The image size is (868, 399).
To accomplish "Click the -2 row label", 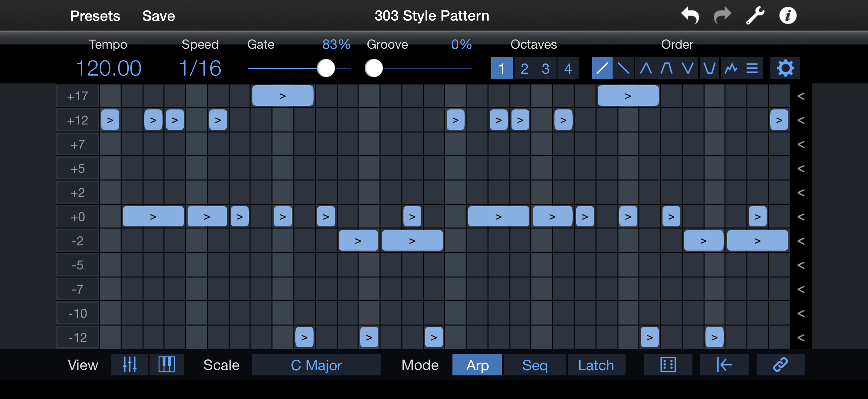I will pos(78,241).
